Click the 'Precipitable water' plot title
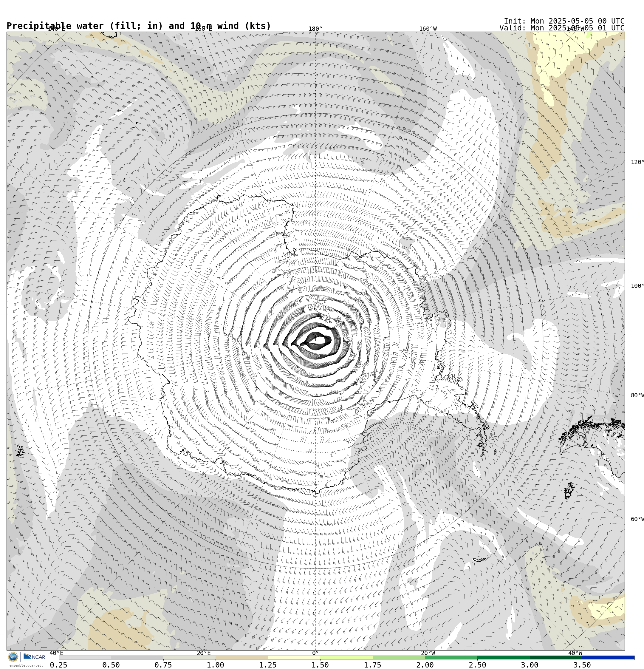 tap(139, 26)
